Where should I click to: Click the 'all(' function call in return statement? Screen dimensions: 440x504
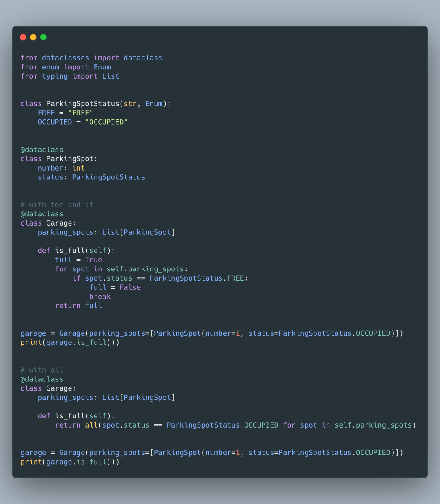point(93,425)
